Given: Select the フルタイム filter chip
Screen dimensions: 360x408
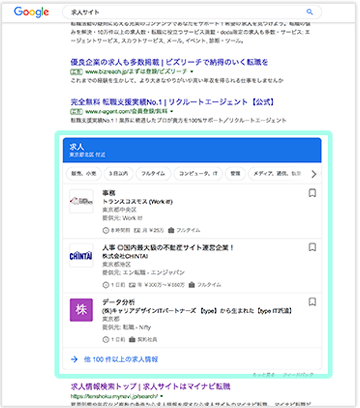Looking at the screenshot, I should click(153, 174).
